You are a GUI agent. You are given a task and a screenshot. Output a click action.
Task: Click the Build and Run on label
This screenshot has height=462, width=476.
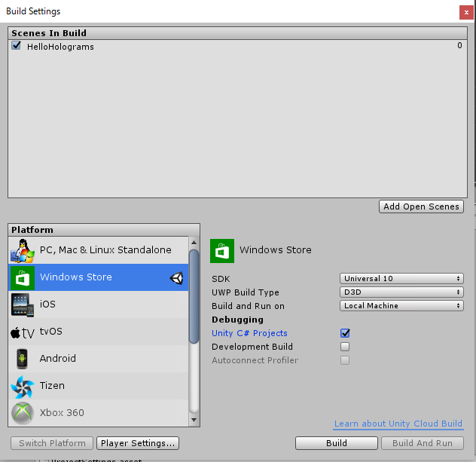click(x=248, y=306)
